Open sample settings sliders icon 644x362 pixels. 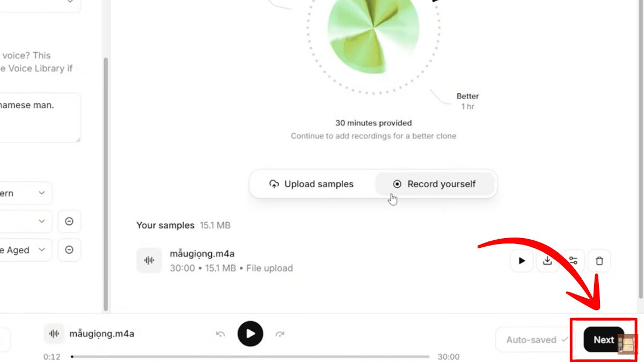573,261
